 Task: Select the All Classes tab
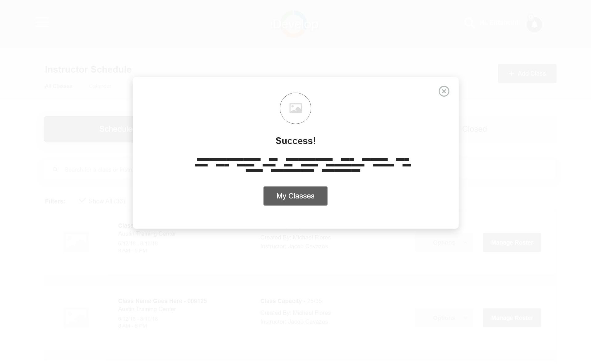click(59, 86)
